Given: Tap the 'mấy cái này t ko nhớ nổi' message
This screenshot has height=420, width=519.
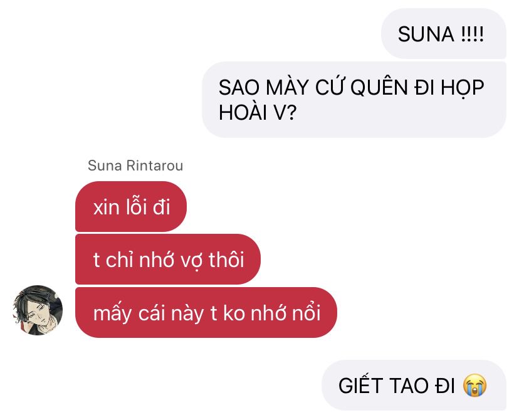Looking at the screenshot, I should pos(206,312).
